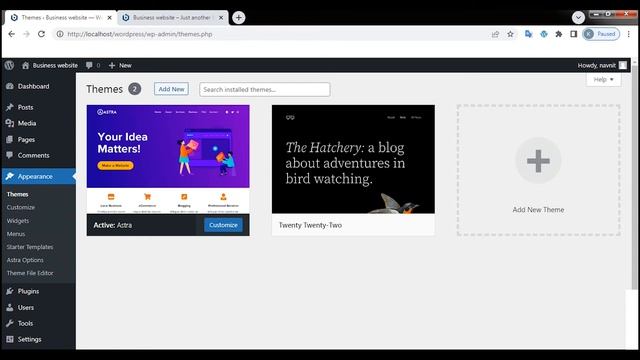Open the New content menu in the admin bar
The image size is (640, 360).
coord(120,65)
